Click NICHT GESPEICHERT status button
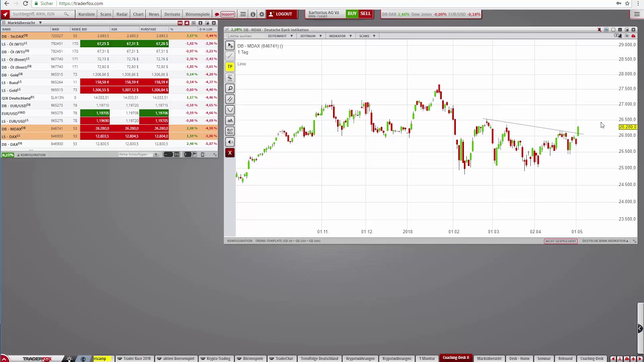644x362 pixels. pos(560,241)
